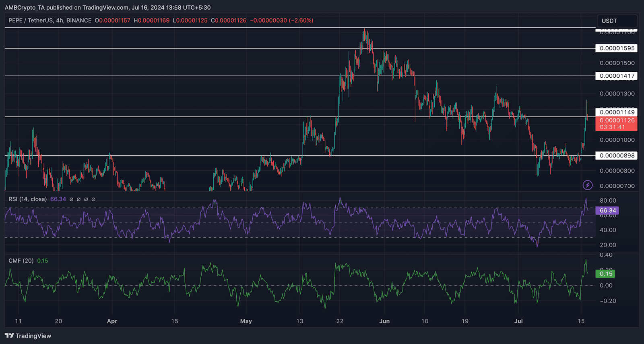This screenshot has width=644, height=344.
Task: Click the TradingView logo at bottom left
Action: click(x=28, y=336)
